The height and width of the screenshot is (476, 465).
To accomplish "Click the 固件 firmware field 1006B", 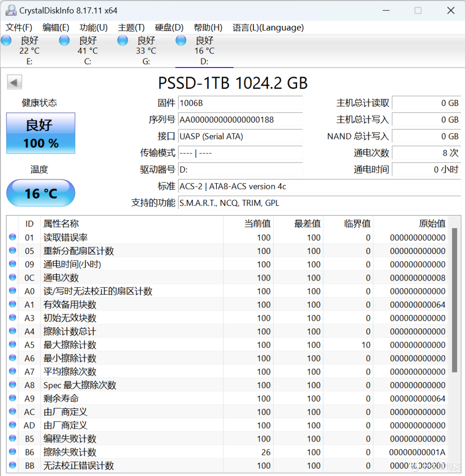I will (x=240, y=103).
